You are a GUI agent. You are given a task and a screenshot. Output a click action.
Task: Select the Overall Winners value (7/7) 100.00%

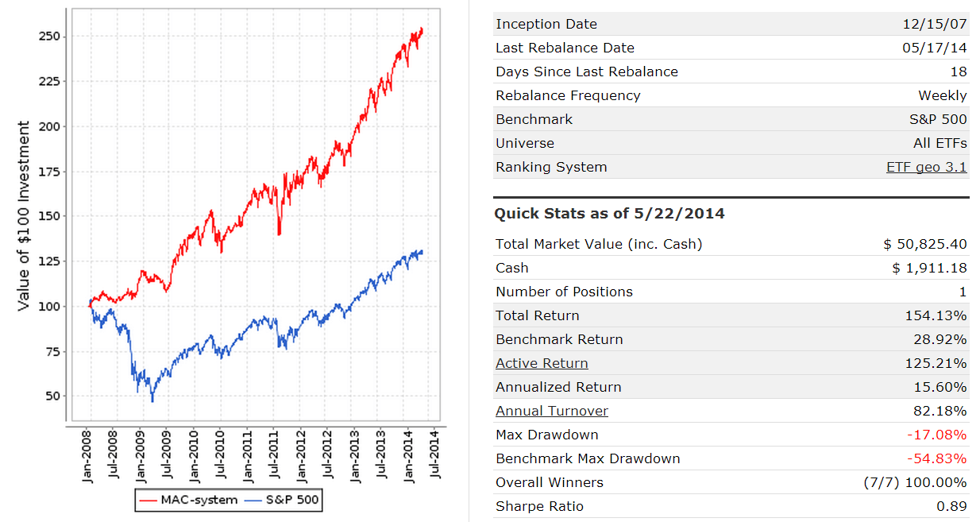(917, 482)
